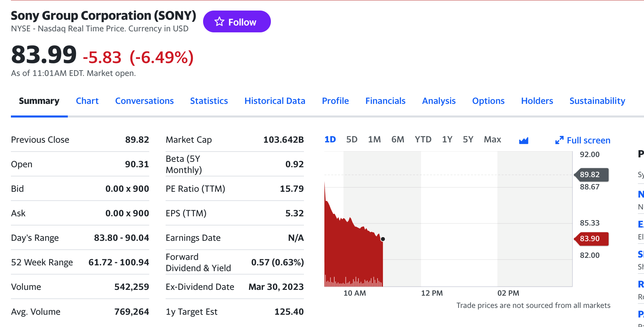Open the chart type mountain icon

(524, 140)
